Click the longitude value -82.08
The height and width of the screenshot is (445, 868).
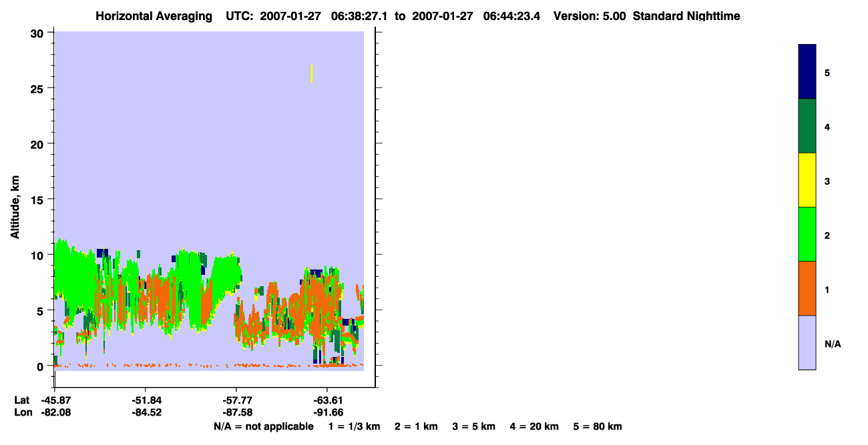click(55, 412)
